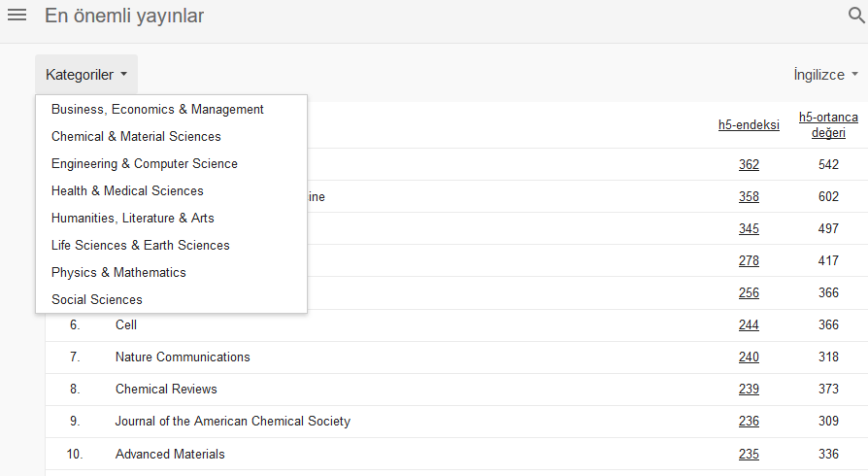Select Business, Economics & Management category
Screen dimensions: 868x476
pos(157,110)
